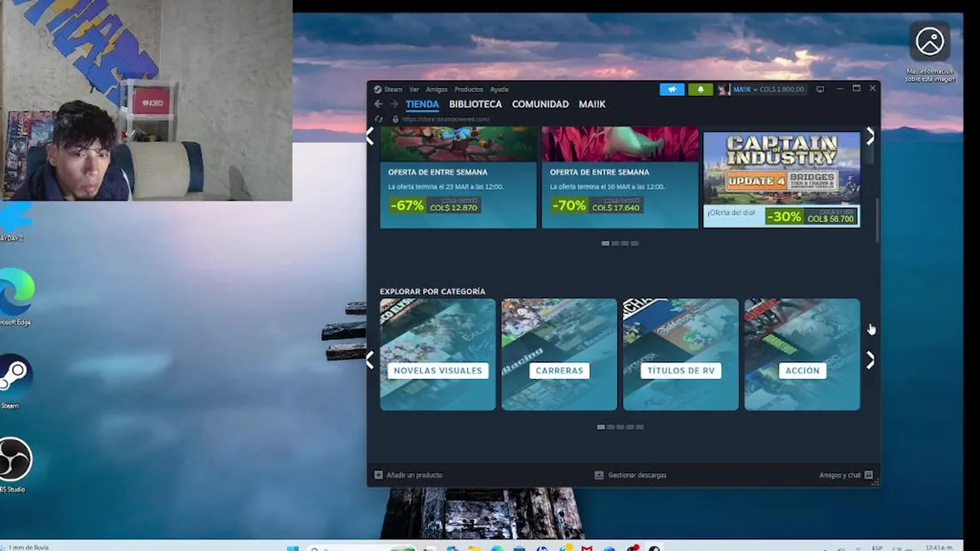Open the Productos menu
Viewport: 980px width, 551px height.
[469, 90]
